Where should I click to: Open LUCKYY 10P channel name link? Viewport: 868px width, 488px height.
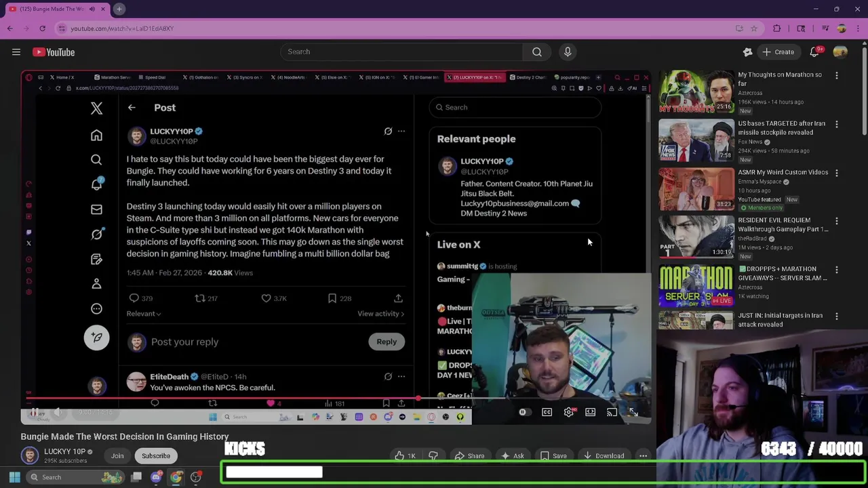point(64,451)
